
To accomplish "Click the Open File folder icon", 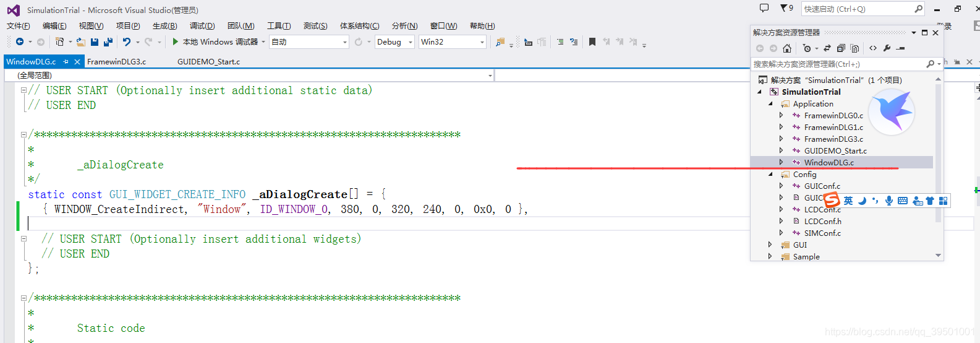I will click(x=81, y=41).
